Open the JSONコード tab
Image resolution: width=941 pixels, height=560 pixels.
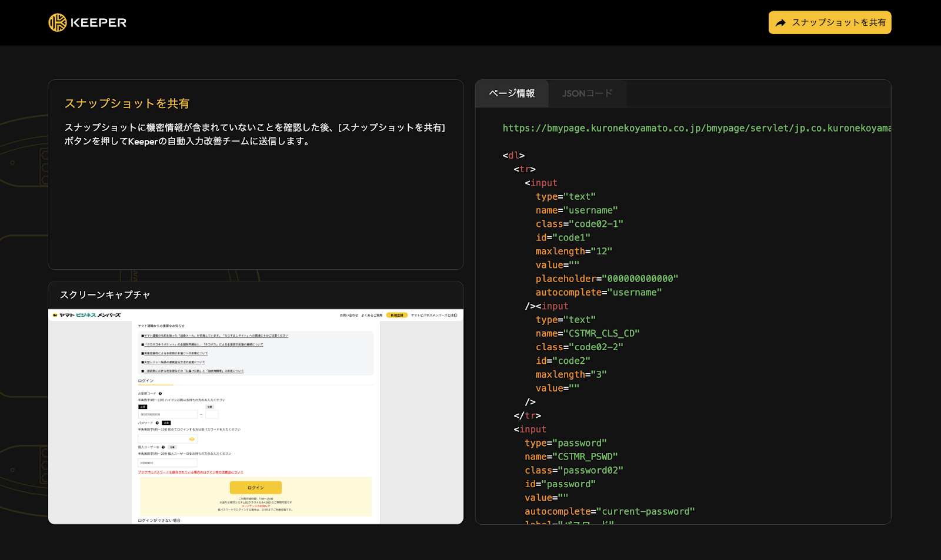(x=587, y=93)
